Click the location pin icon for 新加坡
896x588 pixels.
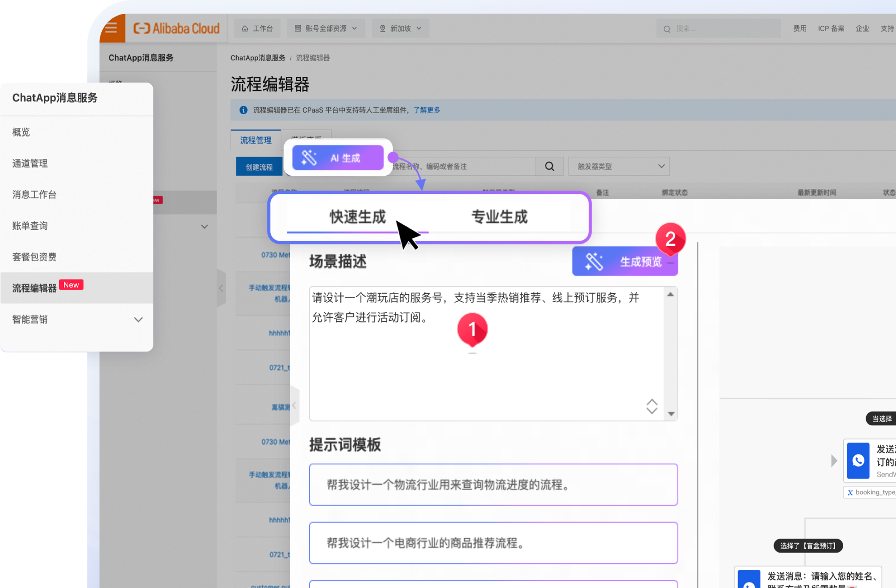(383, 28)
